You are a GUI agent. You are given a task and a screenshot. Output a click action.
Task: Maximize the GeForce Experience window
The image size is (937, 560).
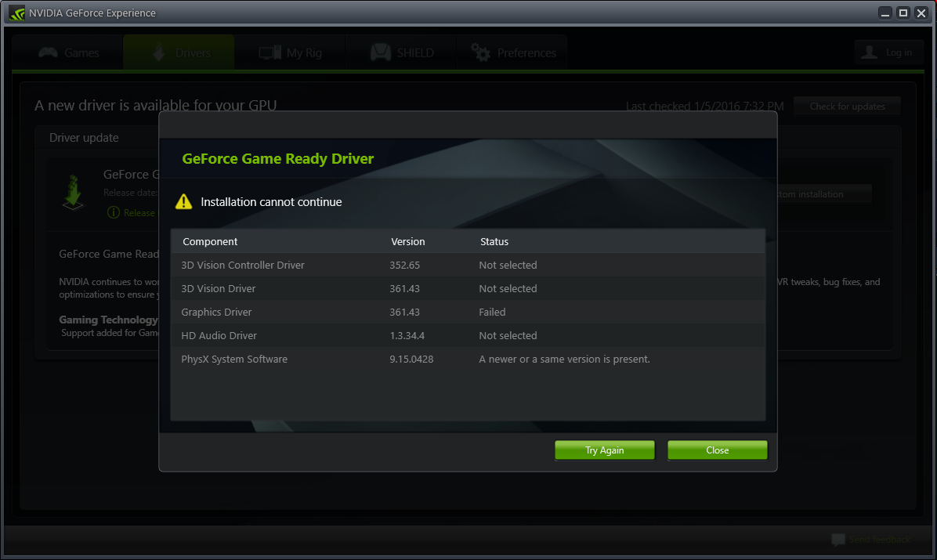[x=903, y=13]
